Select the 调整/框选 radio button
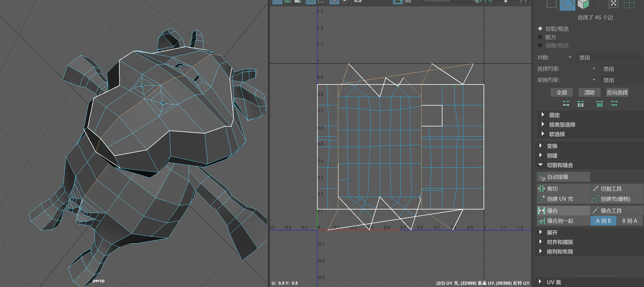Screen dimensions: 644x287 pyautogui.click(x=540, y=45)
